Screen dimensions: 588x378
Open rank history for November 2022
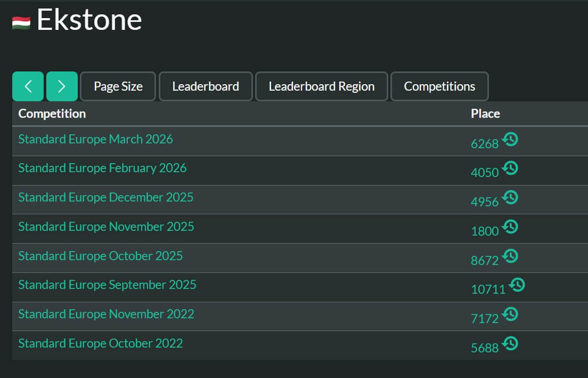510,315
